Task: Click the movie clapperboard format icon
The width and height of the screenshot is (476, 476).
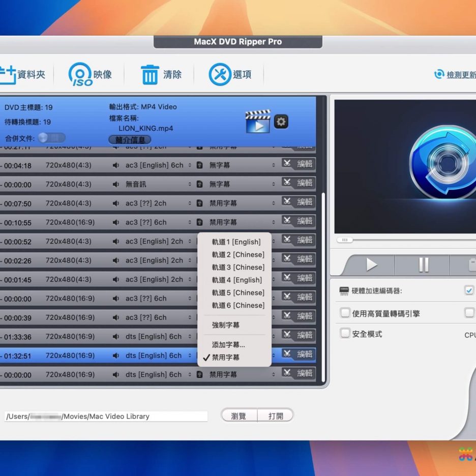Action: (258, 122)
